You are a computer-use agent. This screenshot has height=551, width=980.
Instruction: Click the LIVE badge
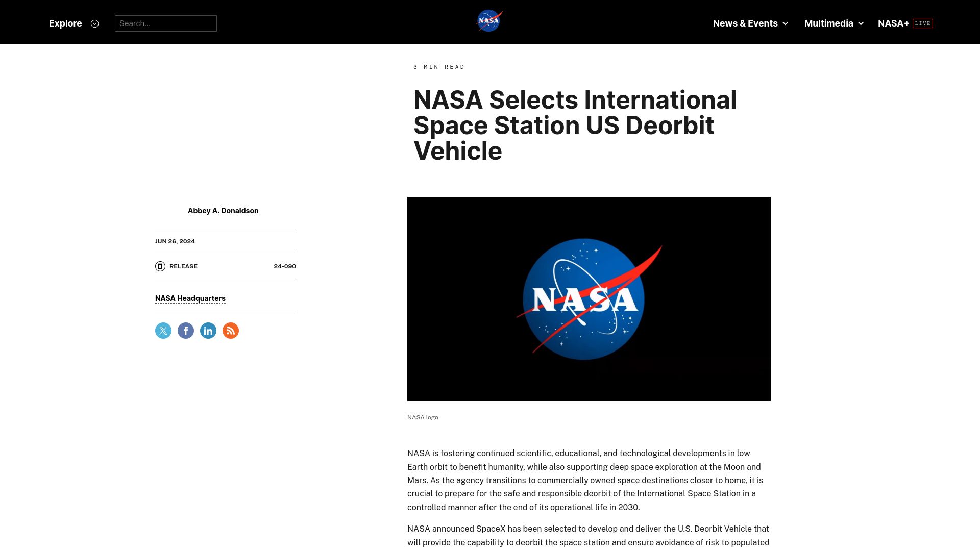(923, 23)
